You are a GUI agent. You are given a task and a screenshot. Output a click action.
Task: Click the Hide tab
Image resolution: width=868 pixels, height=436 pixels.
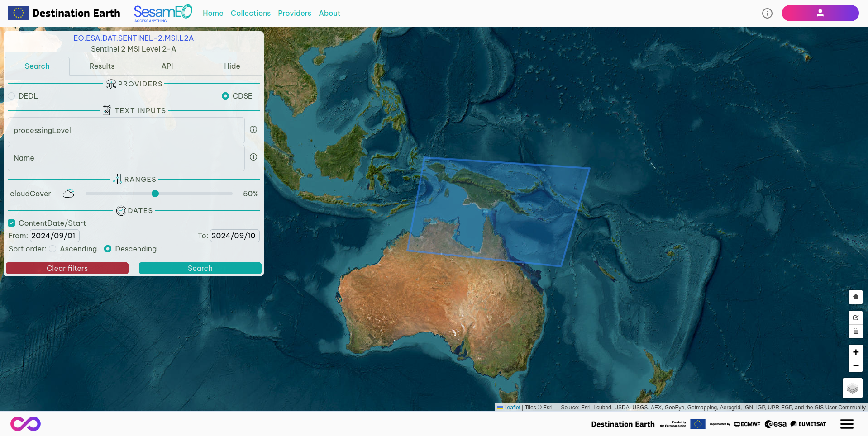tap(232, 66)
